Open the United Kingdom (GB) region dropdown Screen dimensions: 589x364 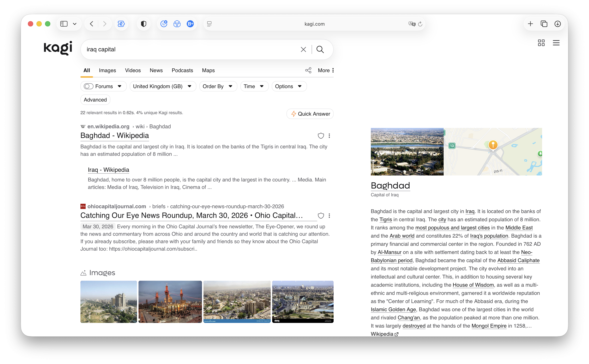[x=163, y=86]
